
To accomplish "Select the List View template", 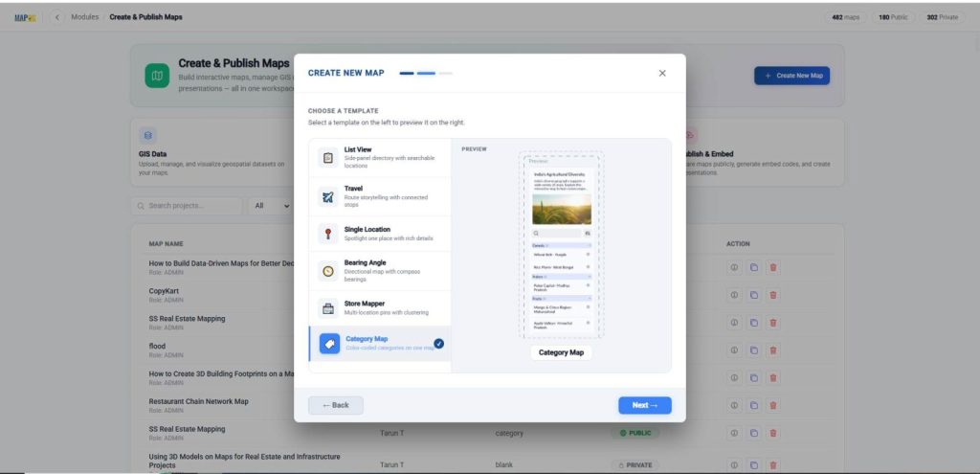I will pos(379,158).
